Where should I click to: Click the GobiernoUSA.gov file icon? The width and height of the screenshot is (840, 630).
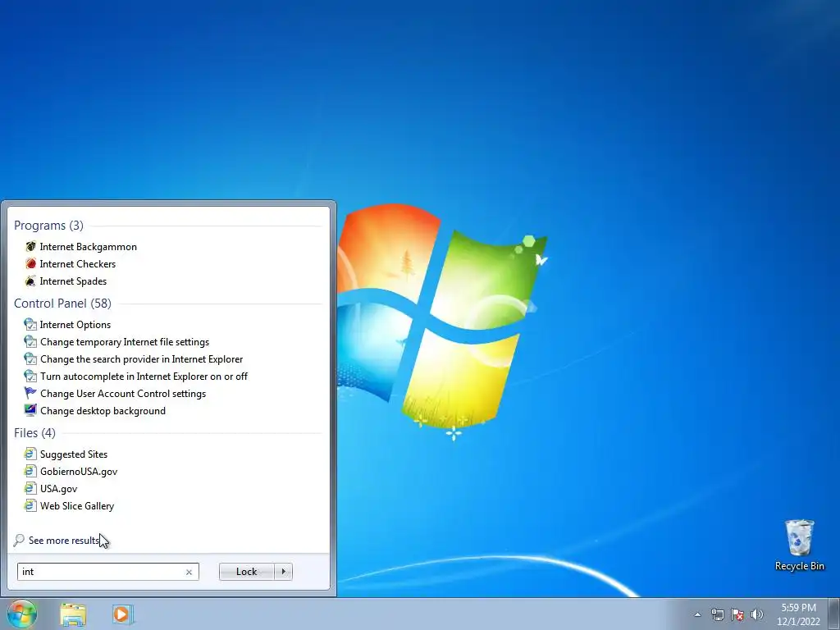(x=30, y=472)
